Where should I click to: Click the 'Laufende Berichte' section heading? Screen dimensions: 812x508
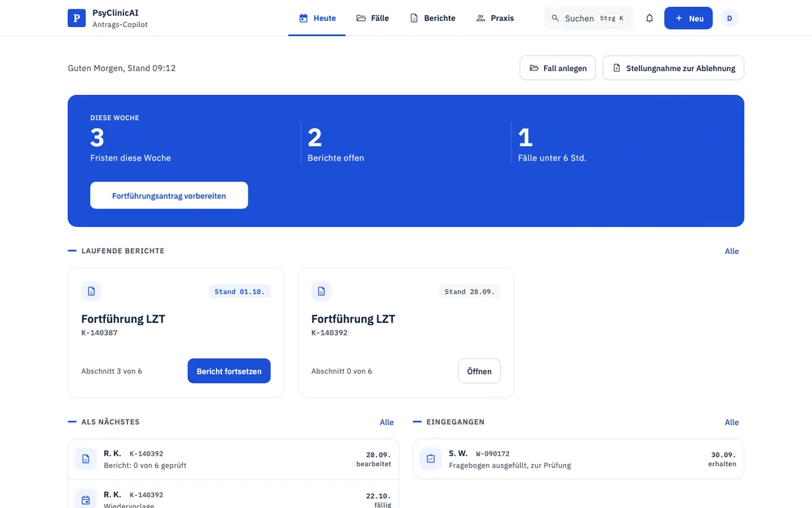122,251
